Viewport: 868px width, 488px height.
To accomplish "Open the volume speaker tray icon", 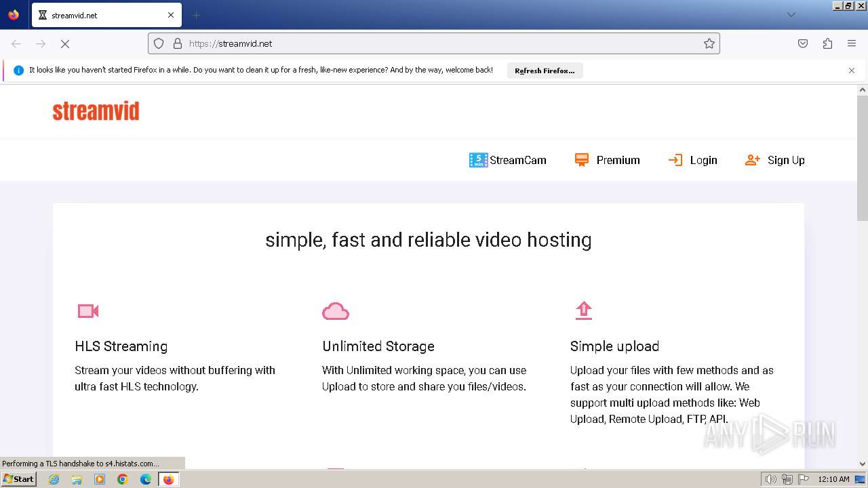I will (771, 479).
